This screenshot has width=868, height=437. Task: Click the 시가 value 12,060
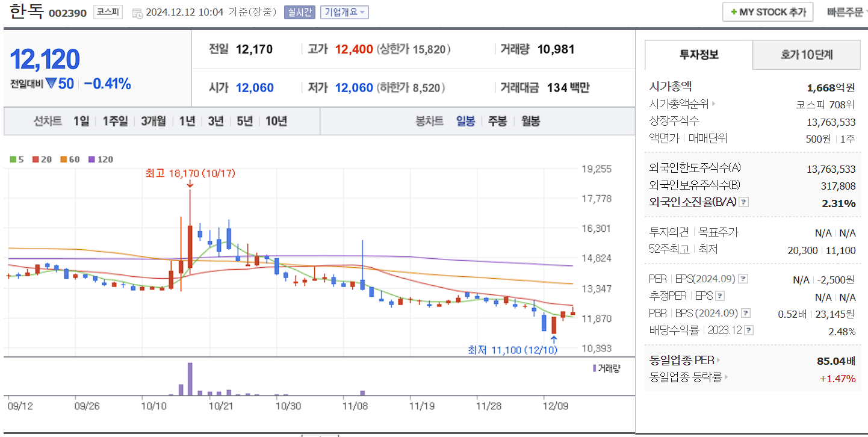pyautogui.click(x=255, y=88)
